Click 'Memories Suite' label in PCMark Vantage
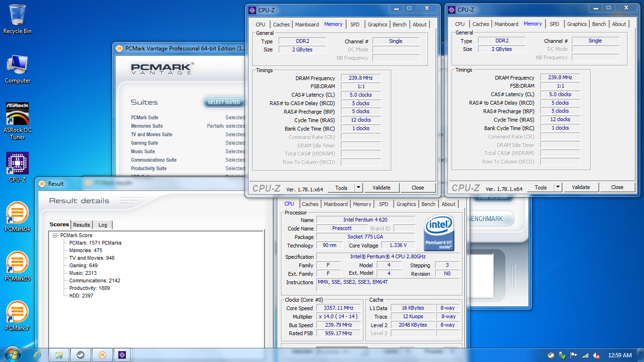644x362 pixels. click(147, 126)
